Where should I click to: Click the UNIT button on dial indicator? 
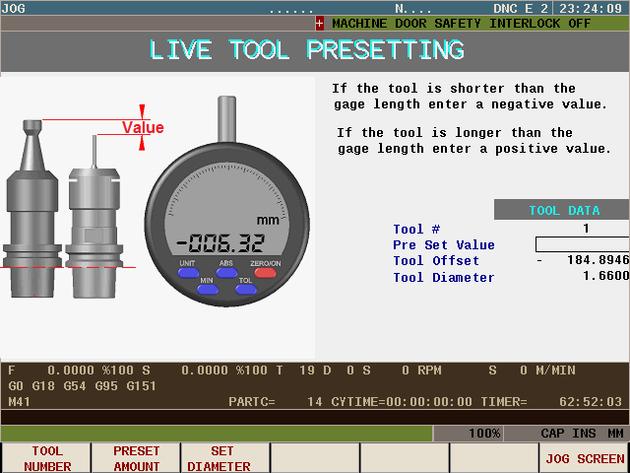click(188, 273)
